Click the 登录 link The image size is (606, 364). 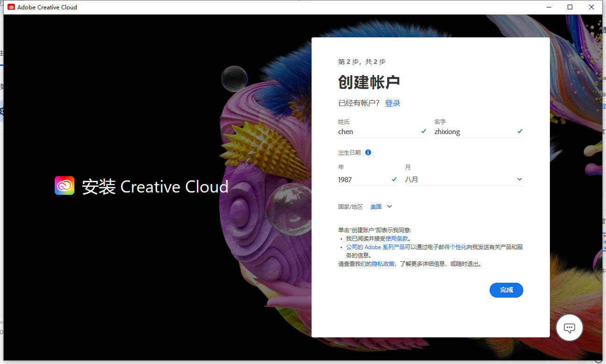pyautogui.click(x=393, y=103)
